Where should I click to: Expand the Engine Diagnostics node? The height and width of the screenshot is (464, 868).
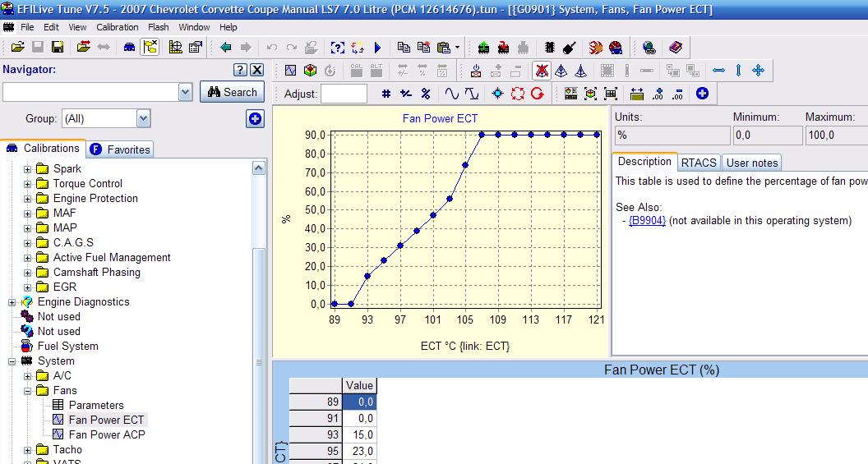pos(12,302)
